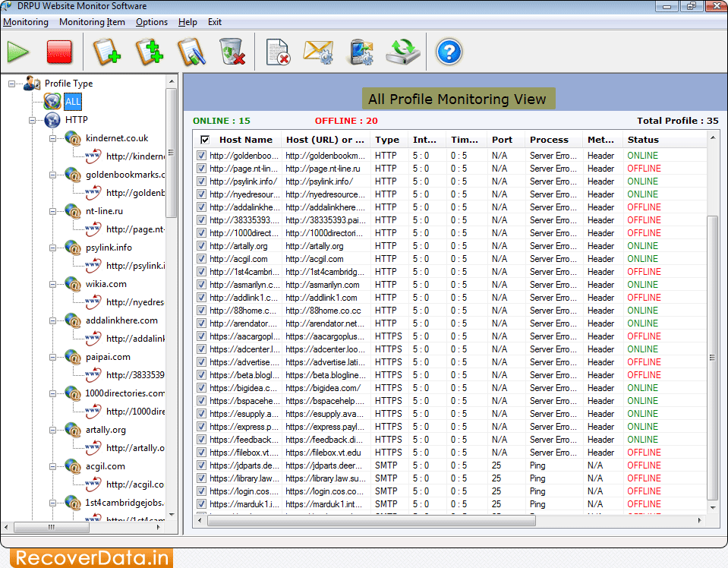Viewport: 728px width, 568px height.
Task: Collapse the 1000directories.com node
Action: click(52, 394)
